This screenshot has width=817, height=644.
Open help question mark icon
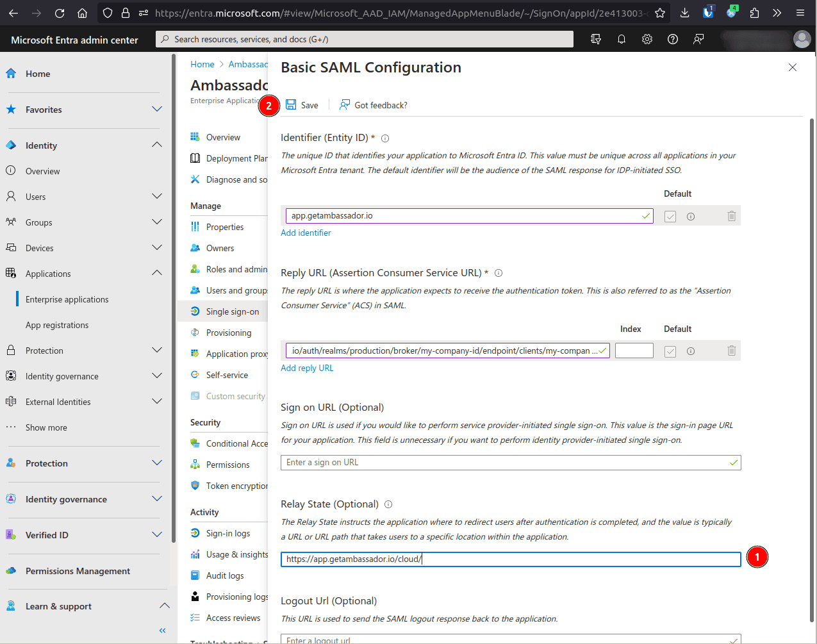click(673, 40)
